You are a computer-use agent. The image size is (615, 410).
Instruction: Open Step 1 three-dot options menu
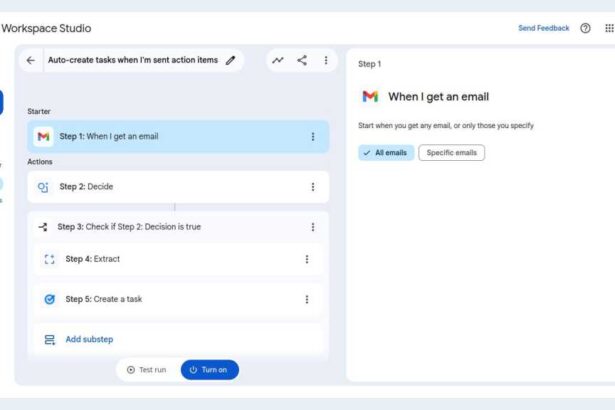[312, 136]
